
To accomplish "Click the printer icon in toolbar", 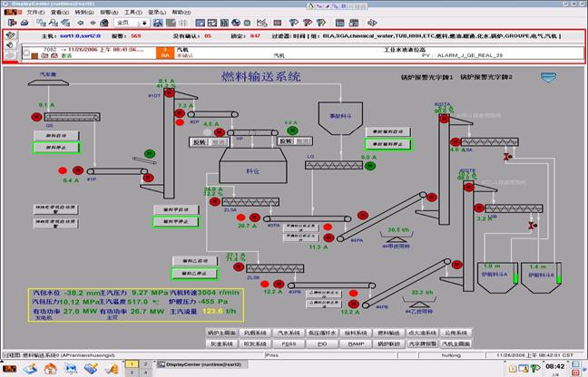I will [x=24, y=23].
